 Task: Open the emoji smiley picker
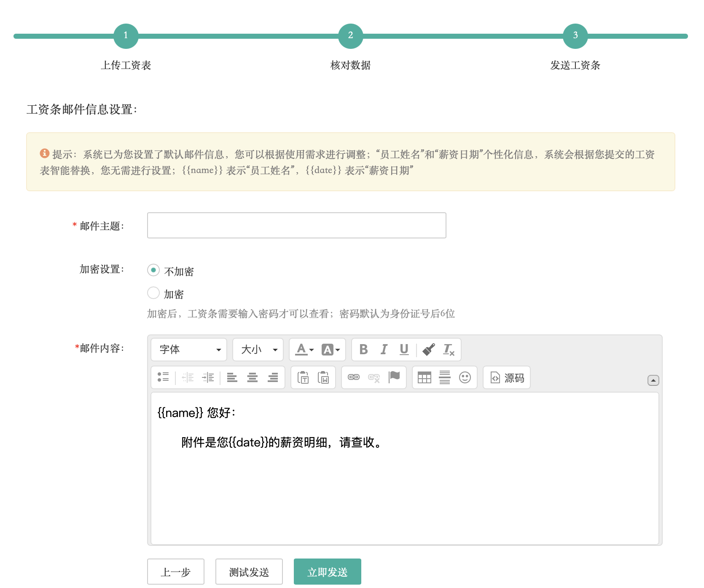tap(465, 377)
